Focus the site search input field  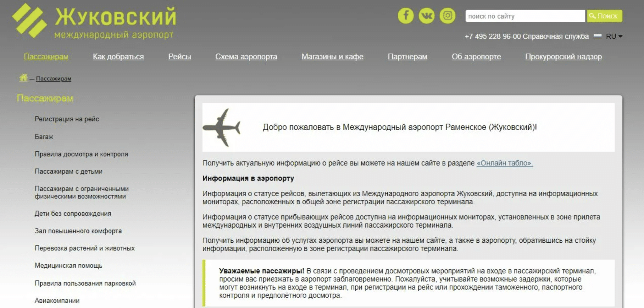point(525,16)
